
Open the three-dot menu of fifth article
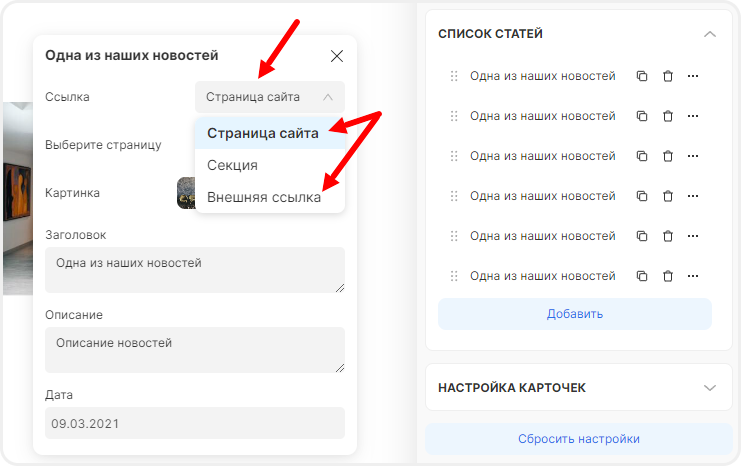click(x=693, y=236)
